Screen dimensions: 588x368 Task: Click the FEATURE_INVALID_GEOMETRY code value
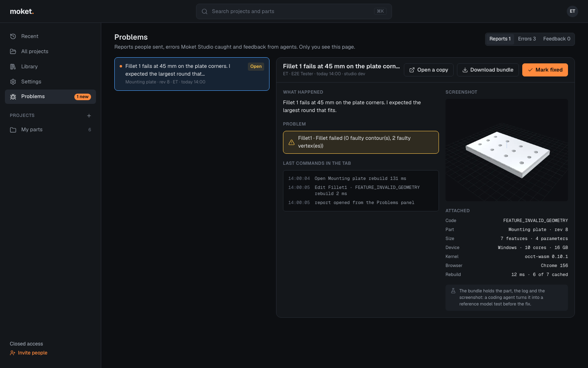(535, 220)
